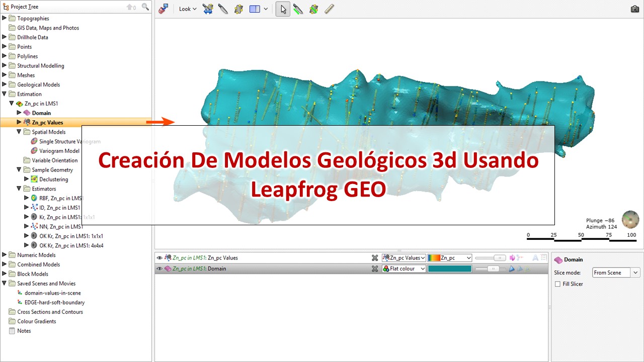
Task: Select the ruler measurement tool
Action: (330, 9)
